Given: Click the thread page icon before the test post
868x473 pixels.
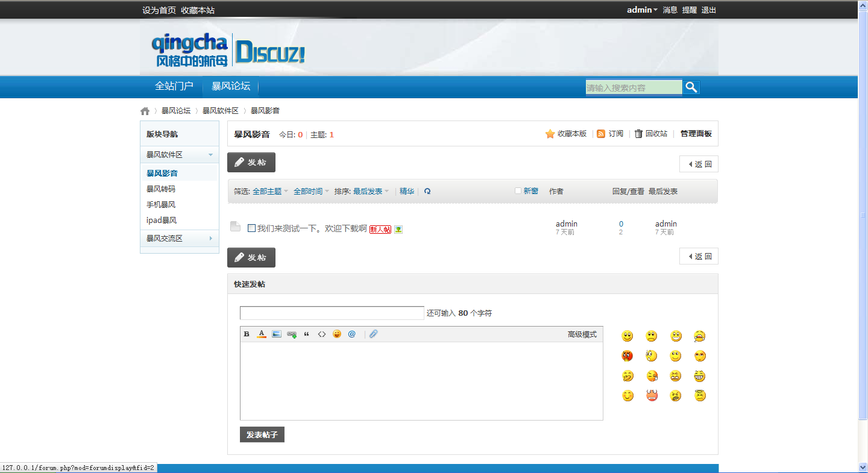Looking at the screenshot, I should [236, 227].
